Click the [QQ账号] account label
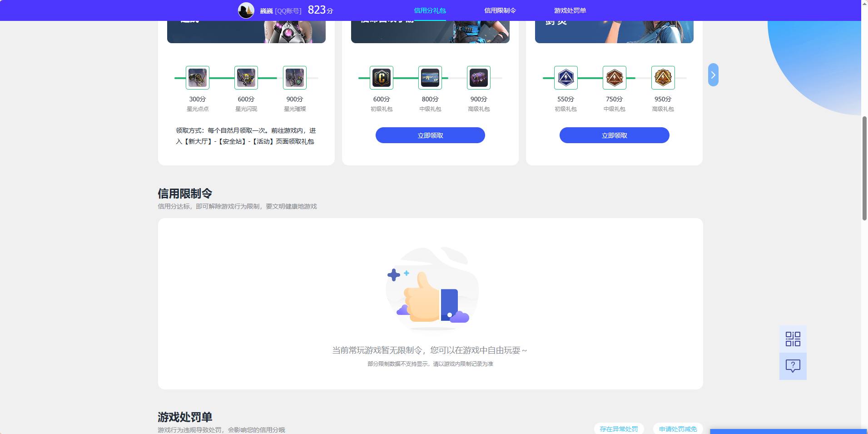 click(x=288, y=11)
